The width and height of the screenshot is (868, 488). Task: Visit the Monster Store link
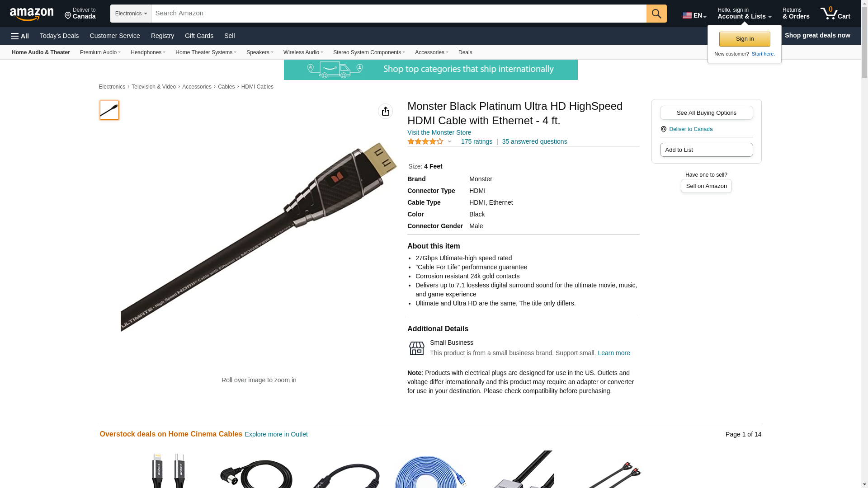439,132
